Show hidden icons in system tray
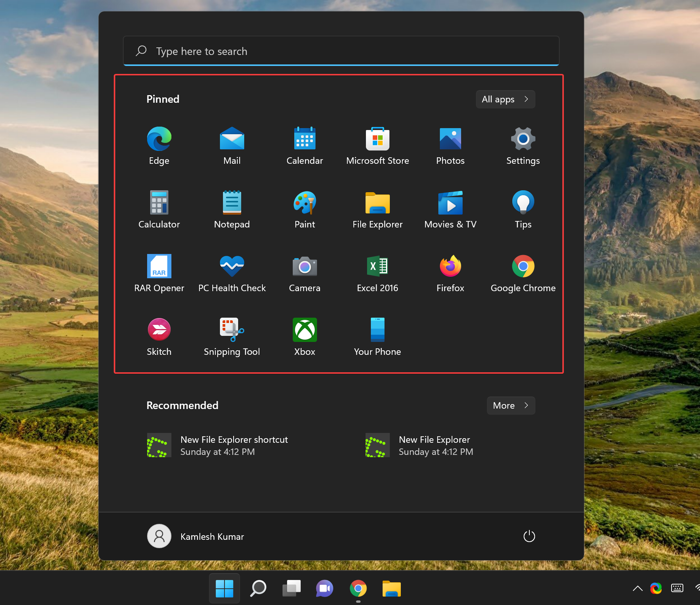Viewport: 700px width, 605px height. [x=637, y=588]
